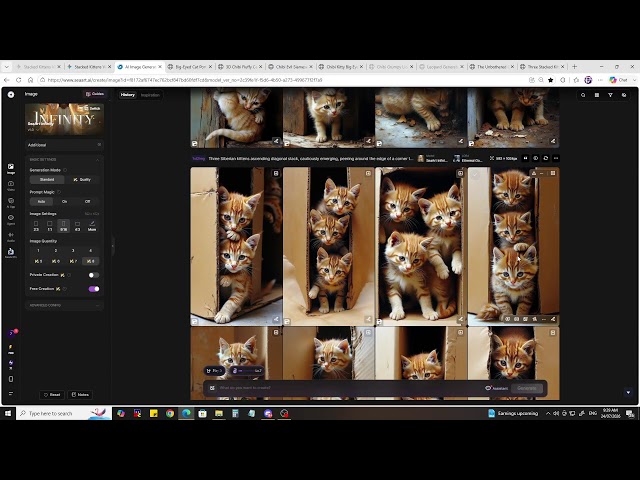Open the Audio sidebar icon

[x=11, y=237]
